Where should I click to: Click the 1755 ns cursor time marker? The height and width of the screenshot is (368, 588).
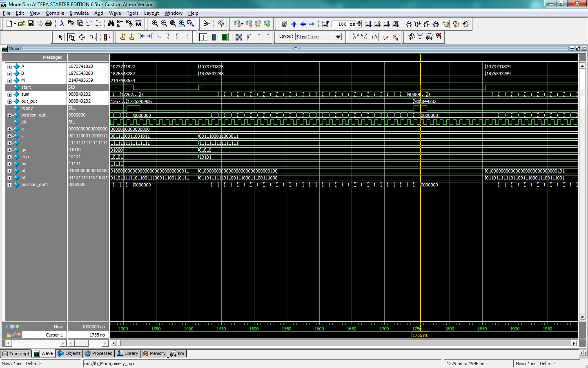(420, 335)
